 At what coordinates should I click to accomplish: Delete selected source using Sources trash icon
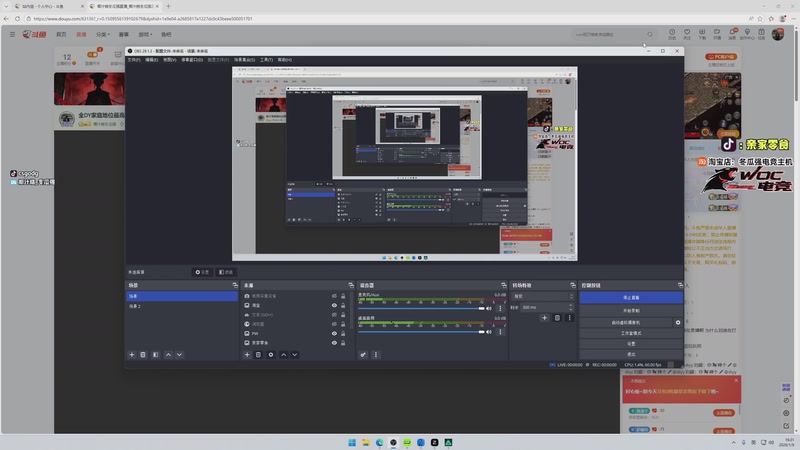point(258,355)
